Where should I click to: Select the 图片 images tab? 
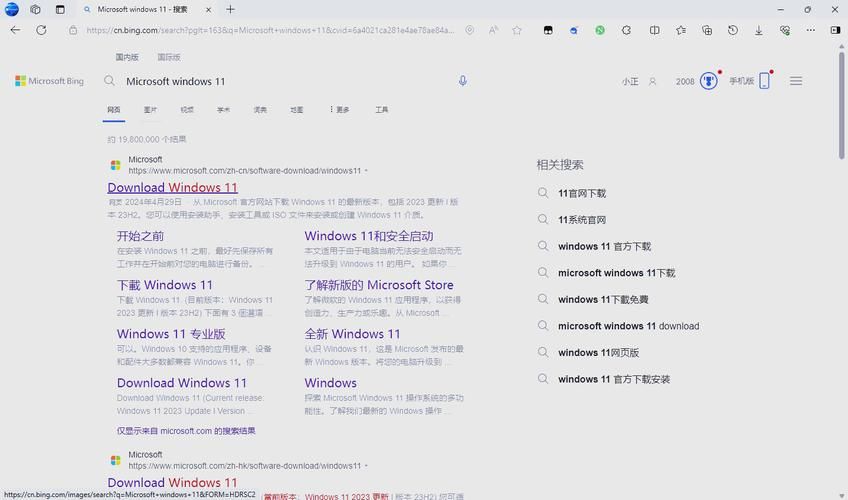(150, 110)
